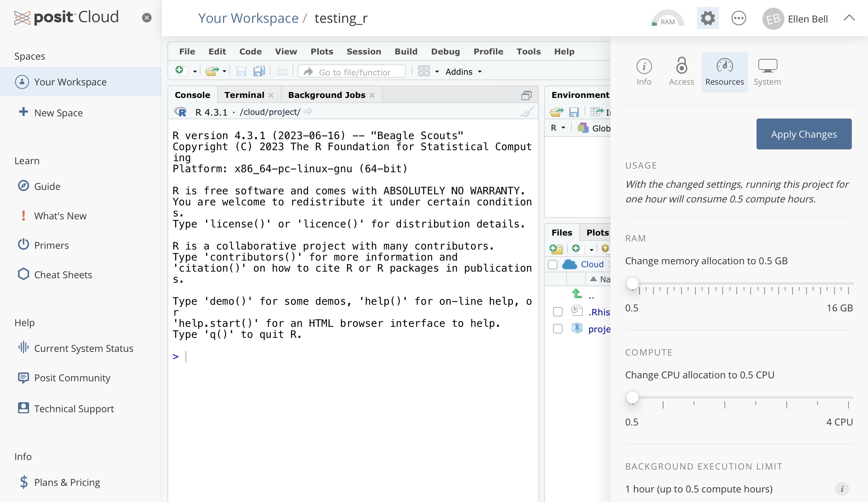The image size is (868, 502).
Task: Toggle the select-all files checkbox
Action: coord(553,264)
